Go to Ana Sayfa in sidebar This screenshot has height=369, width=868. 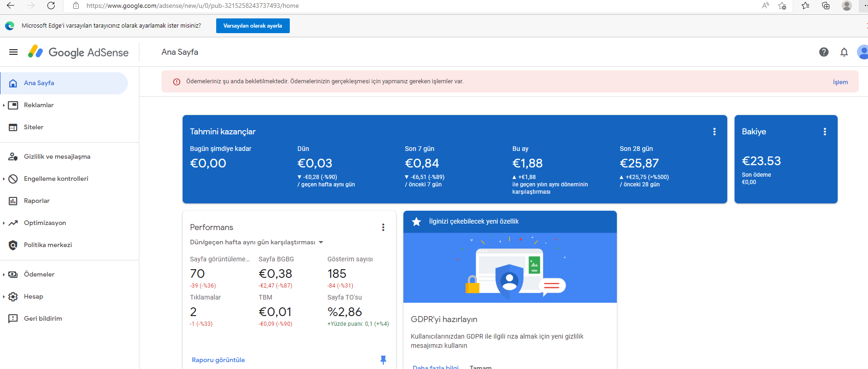[64, 83]
